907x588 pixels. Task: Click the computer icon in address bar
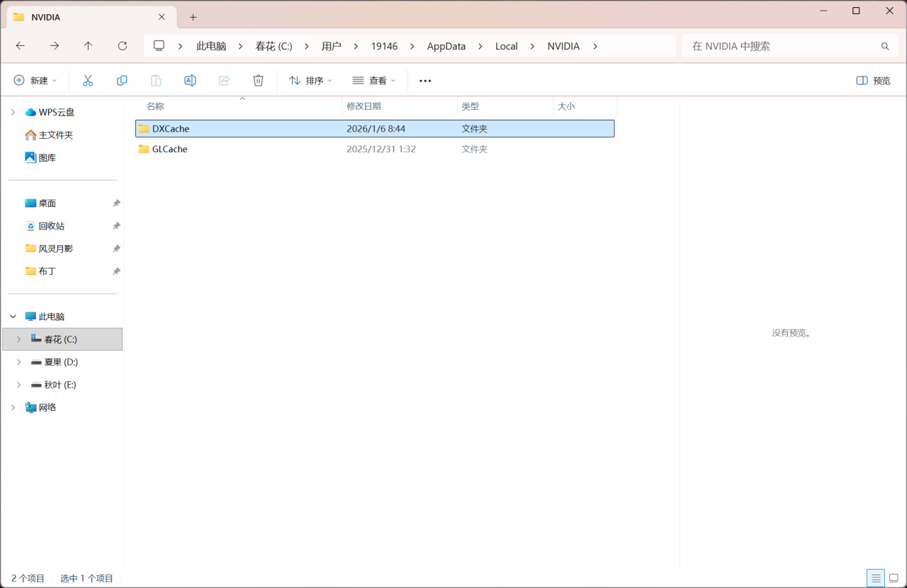tap(159, 46)
